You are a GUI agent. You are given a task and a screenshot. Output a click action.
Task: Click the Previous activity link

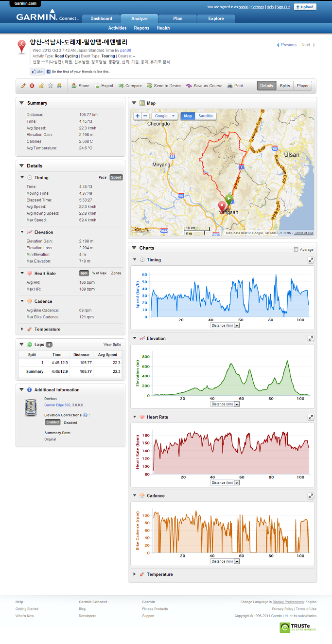point(287,45)
